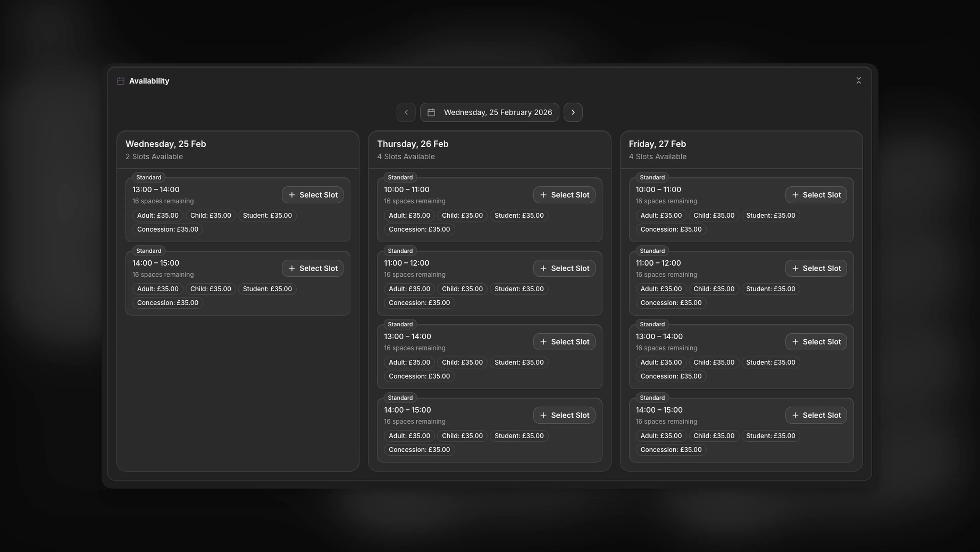Click time label 14:00 – 15:00 under Wednesday
Image resolution: width=980 pixels, height=552 pixels.
tap(156, 263)
